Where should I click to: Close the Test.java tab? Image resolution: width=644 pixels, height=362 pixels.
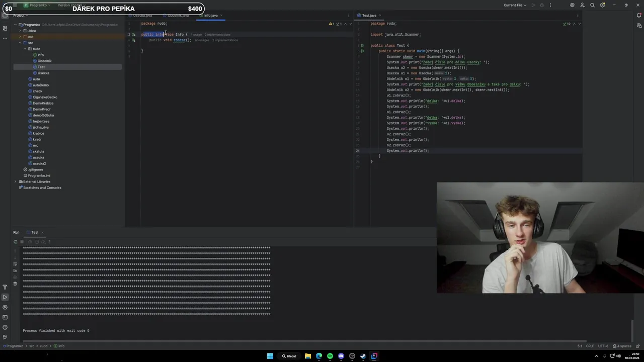380,16
